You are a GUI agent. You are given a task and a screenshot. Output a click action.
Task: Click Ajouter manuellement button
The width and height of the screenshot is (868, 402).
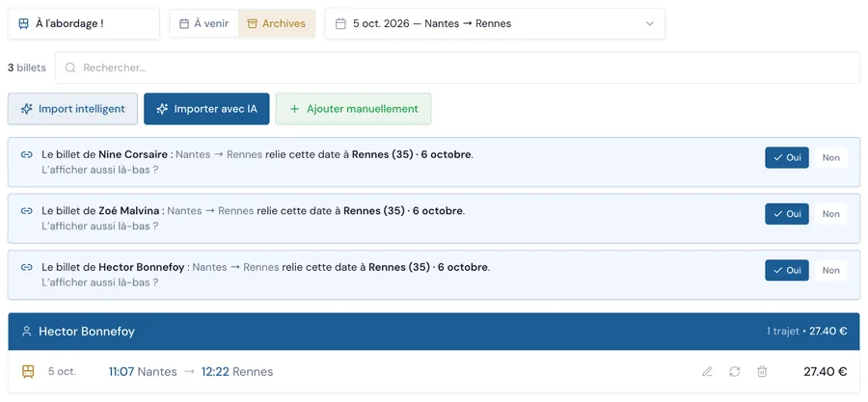click(x=353, y=109)
